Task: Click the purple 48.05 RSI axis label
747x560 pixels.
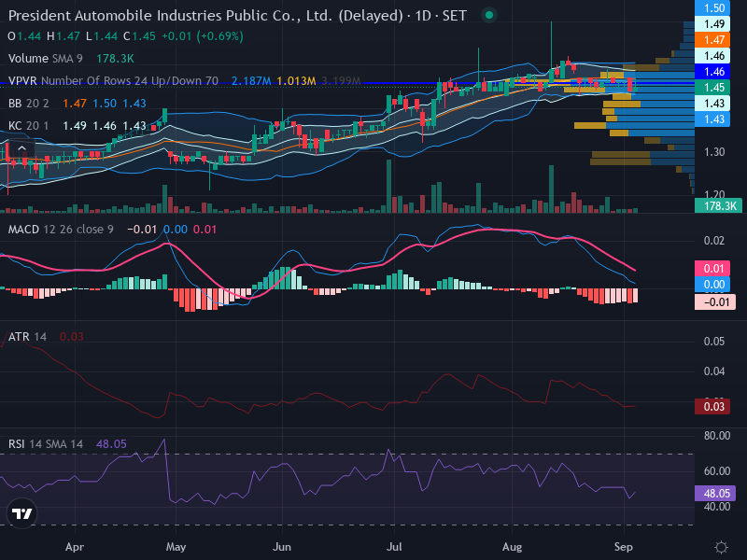Action: (x=715, y=494)
